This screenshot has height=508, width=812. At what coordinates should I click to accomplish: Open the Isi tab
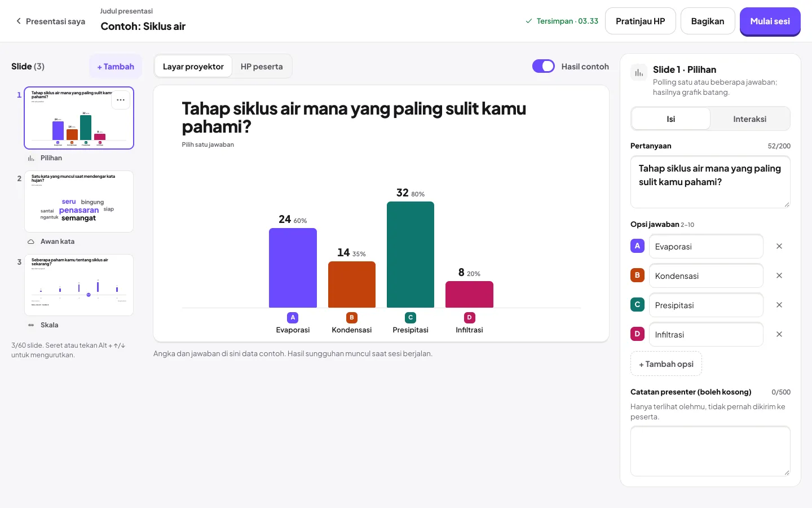(x=671, y=119)
